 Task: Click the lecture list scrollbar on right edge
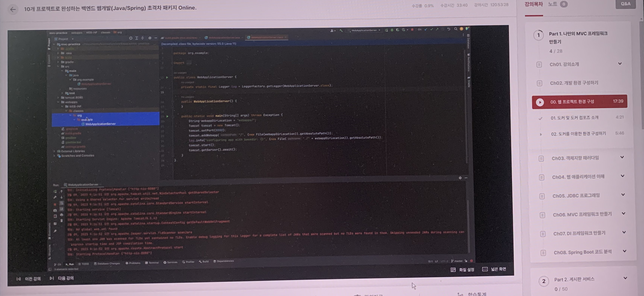pyautogui.click(x=641, y=75)
